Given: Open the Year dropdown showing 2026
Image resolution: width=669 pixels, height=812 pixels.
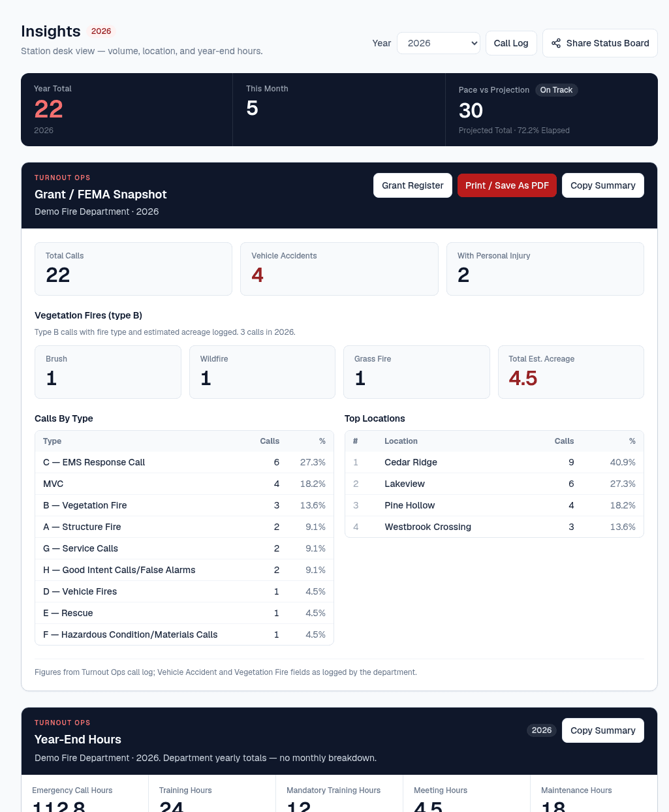Looking at the screenshot, I should tap(439, 43).
